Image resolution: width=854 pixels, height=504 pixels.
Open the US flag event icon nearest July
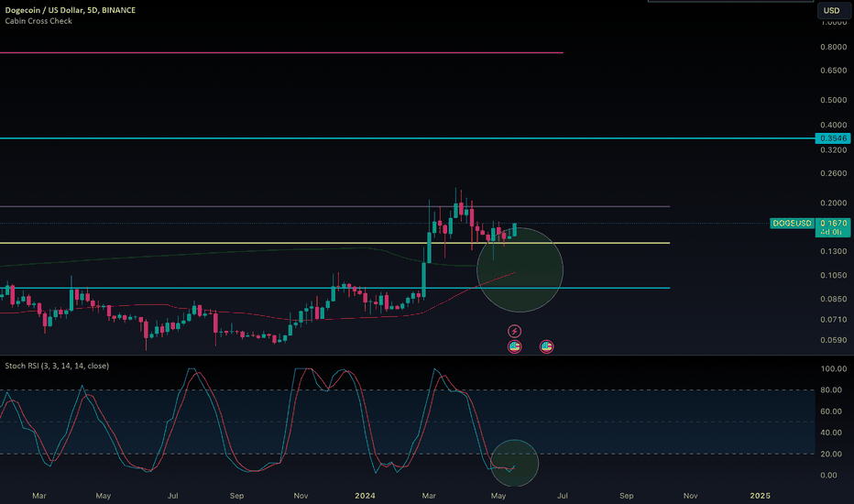pos(546,346)
